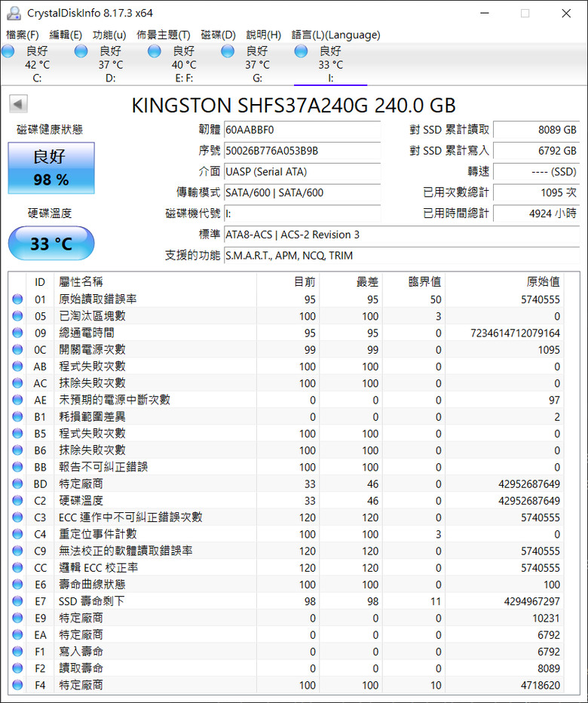The height and width of the screenshot is (703, 588).
Task: Click supported features field S.M.A.R.T., APM
Action: (402, 256)
